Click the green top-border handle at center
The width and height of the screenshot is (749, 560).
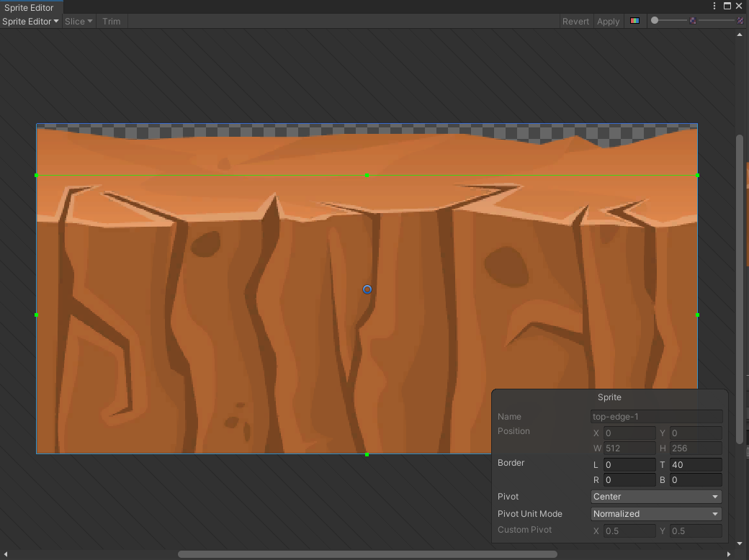pos(367,175)
